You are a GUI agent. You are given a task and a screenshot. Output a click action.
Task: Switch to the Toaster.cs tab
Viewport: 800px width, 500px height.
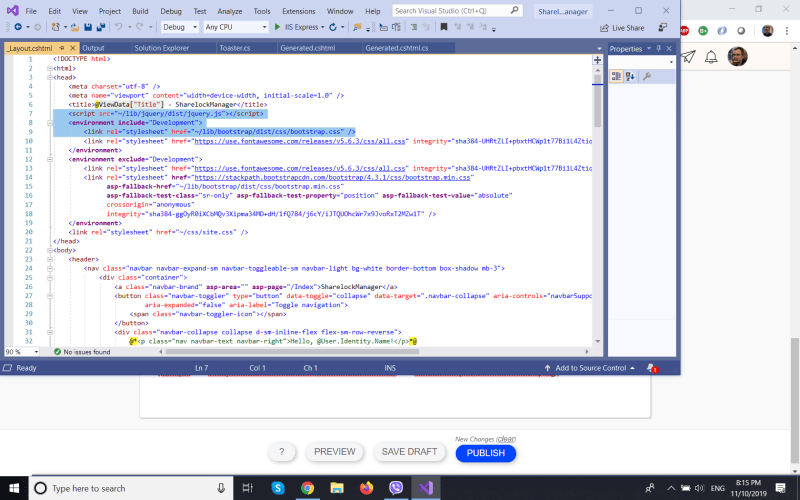(x=235, y=48)
